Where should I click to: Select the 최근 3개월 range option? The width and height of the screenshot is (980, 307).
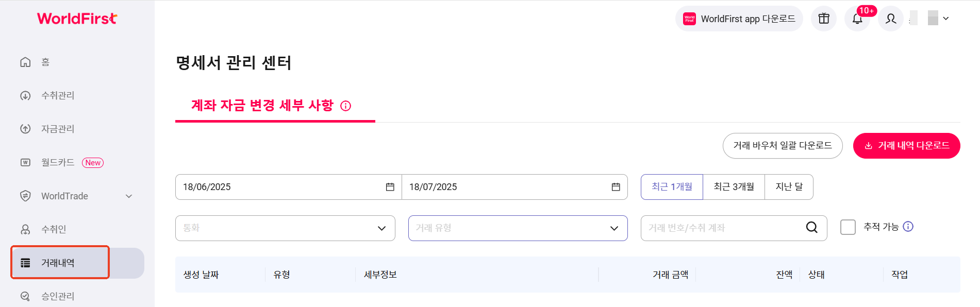734,187
